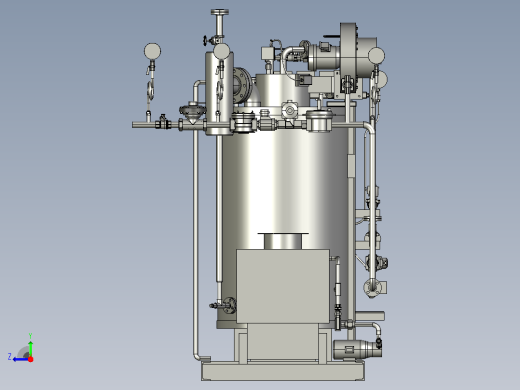Select the horizontal pump motor at bottom right
520x390 pixels.
[x=357, y=349]
